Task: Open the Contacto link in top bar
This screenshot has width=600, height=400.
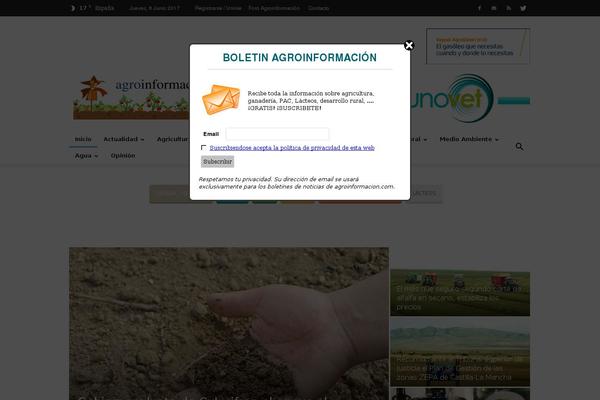Action: pos(318,8)
